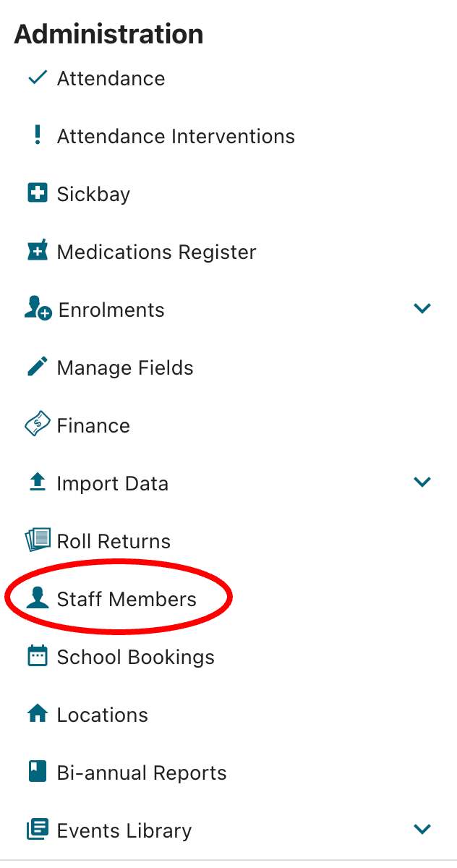Expand the Enrolments submenu chevron
The image size is (457, 868).
(422, 309)
